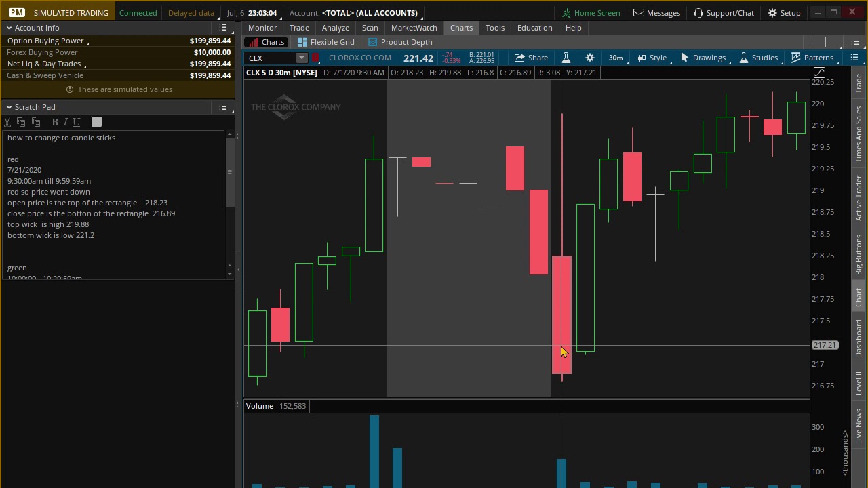
Task: Open Account Info gadget options menu
Action: pos(223,28)
